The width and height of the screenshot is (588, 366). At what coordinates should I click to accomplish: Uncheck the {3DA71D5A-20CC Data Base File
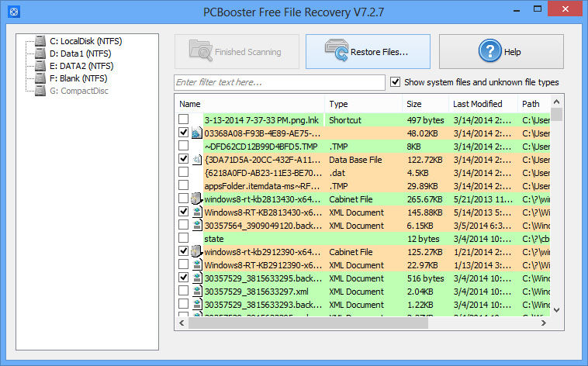[x=183, y=159]
